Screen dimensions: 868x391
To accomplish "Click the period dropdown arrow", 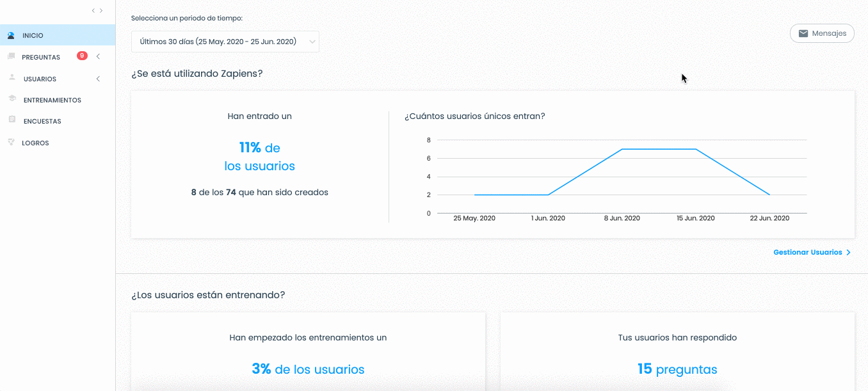I will [x=312, y=42].
